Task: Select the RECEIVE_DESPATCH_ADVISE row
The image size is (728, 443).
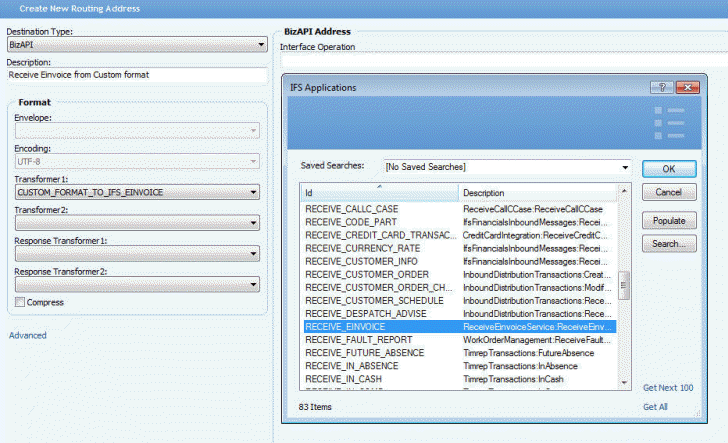Action: (460, 313)
